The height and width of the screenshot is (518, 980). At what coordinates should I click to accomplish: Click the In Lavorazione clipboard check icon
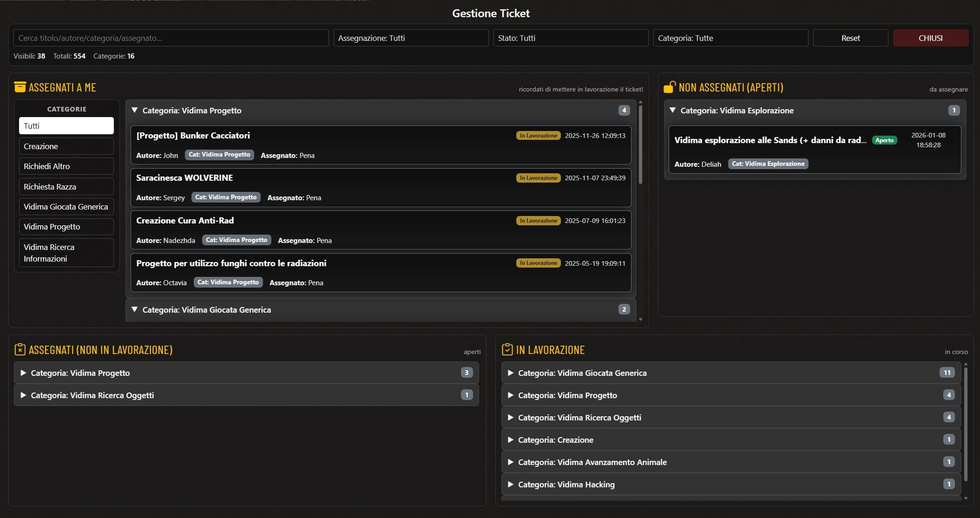pyautogui.click(x=507, y=349)
